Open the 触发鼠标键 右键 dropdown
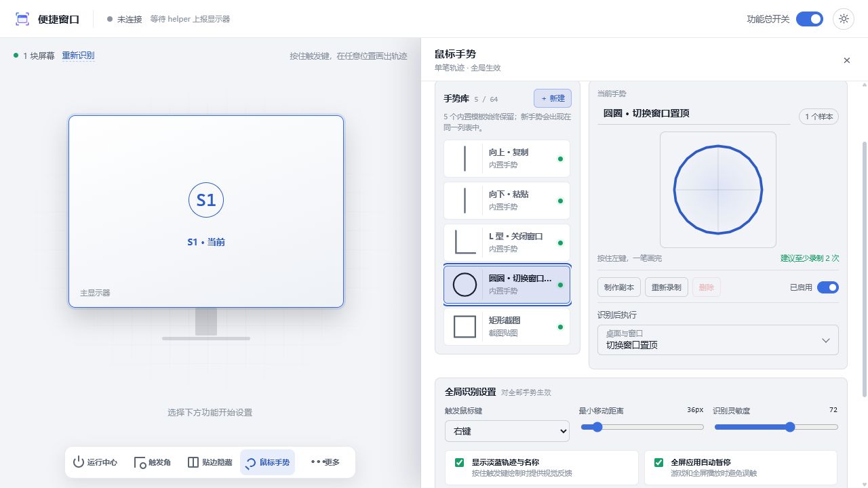The width and height of the screenshot is (868, 488). click(x=507, y=431)
